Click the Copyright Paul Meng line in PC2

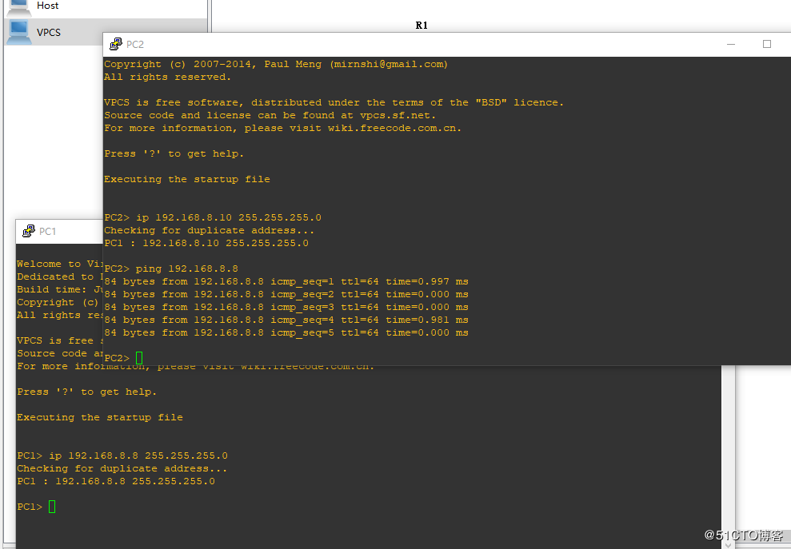[x=276, y=64]
